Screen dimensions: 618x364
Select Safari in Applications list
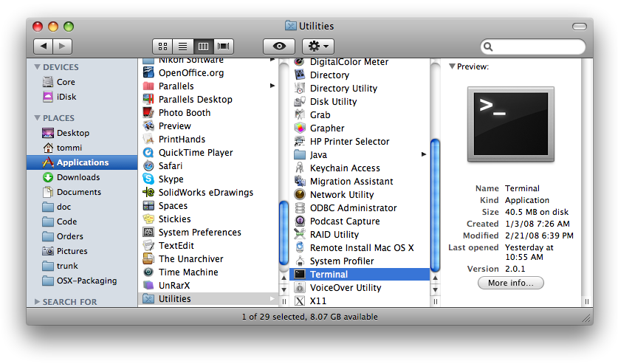[x=208, y=166]
